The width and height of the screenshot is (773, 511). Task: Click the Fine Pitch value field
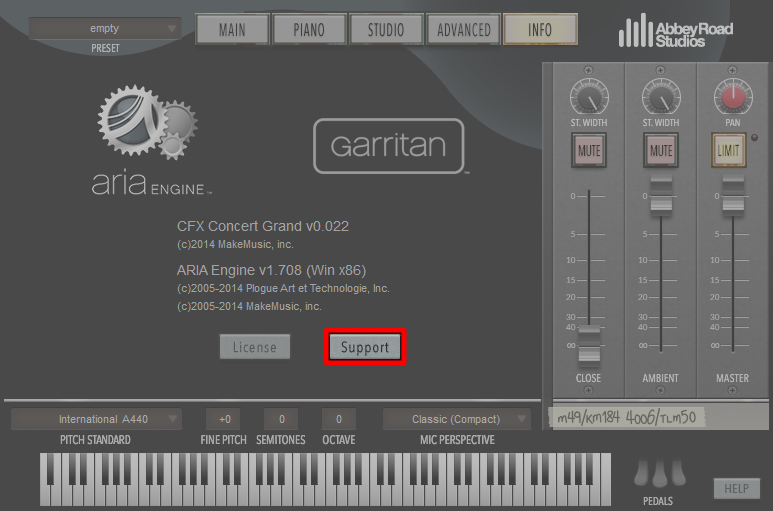tap(223, 419)
